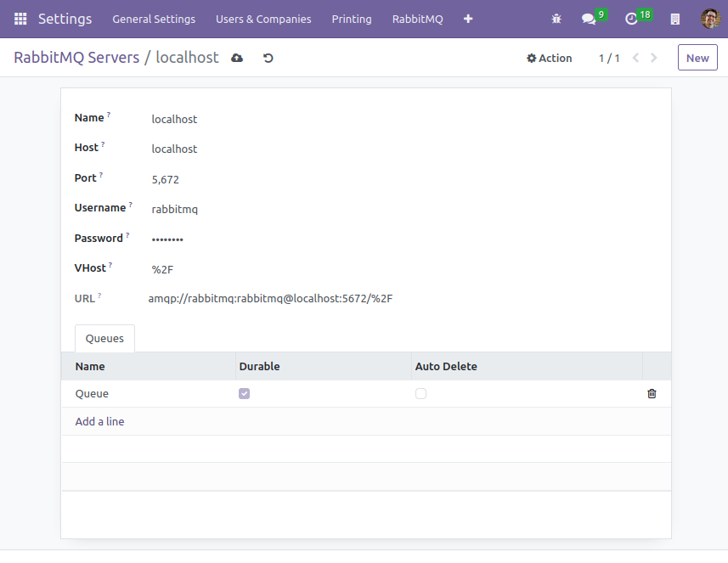Save record manually with cloud icon
The image size is (728, 563).
pyautogui.click(x=237, y=58)
